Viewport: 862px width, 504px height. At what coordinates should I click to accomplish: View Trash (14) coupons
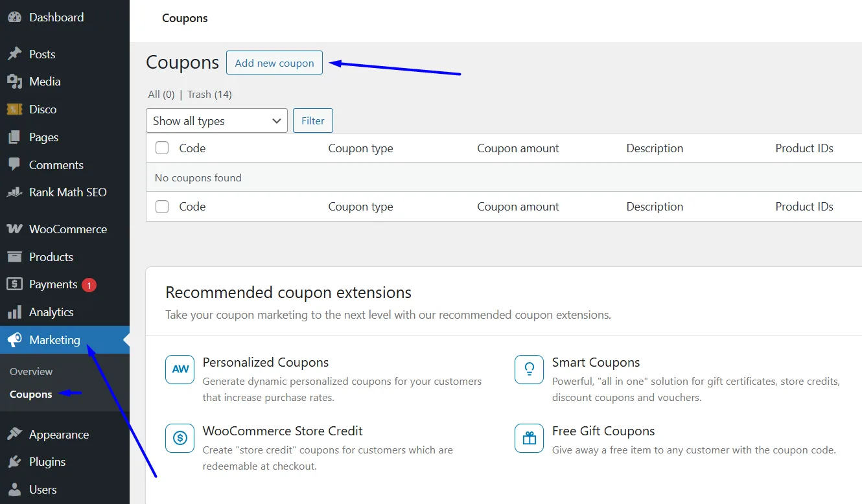209,95
